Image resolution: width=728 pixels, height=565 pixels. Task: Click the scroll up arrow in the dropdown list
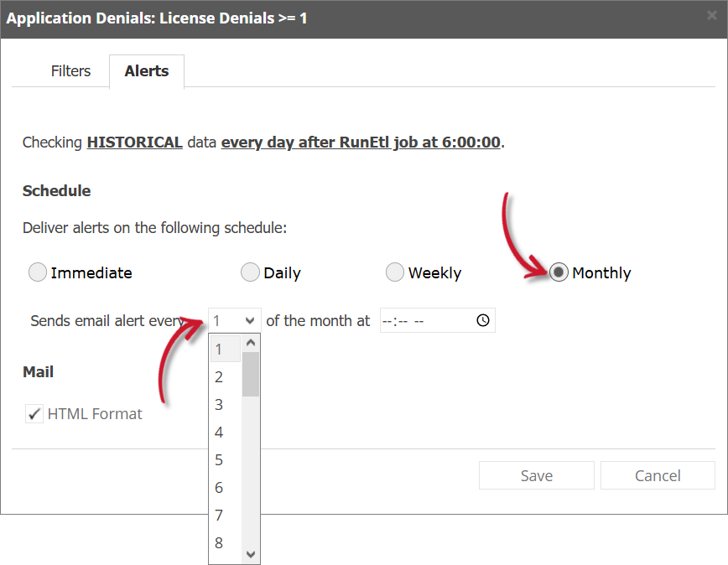(x=251, y=341)
